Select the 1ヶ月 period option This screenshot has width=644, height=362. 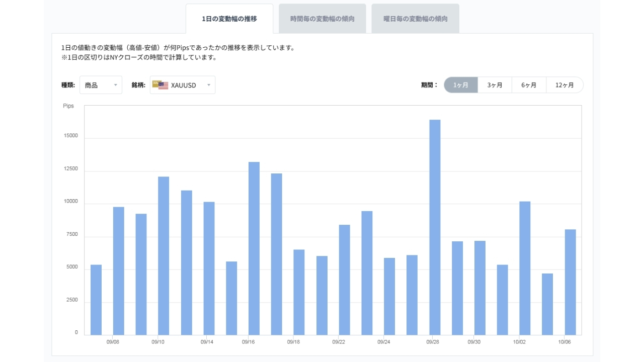point(461,85)
